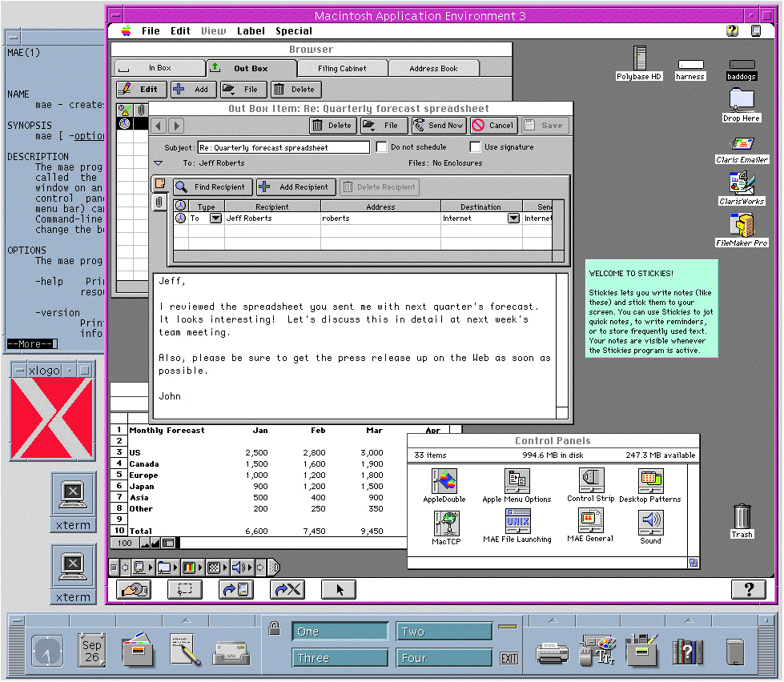Open the Trash on the Mac desktop

[x=741, y=518]
